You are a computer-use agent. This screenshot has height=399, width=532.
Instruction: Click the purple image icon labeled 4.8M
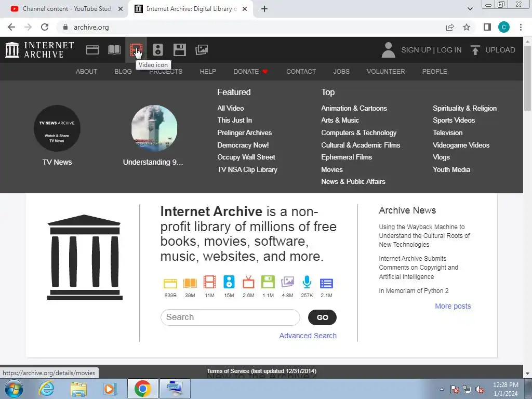287,282
